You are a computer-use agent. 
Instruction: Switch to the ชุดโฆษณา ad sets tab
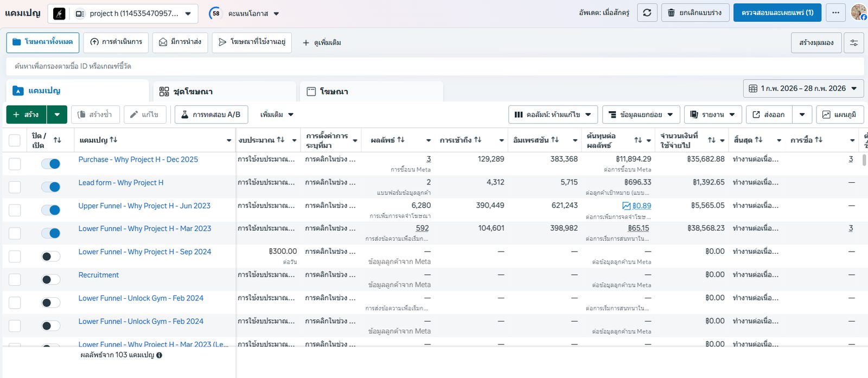tap(225, 91)
